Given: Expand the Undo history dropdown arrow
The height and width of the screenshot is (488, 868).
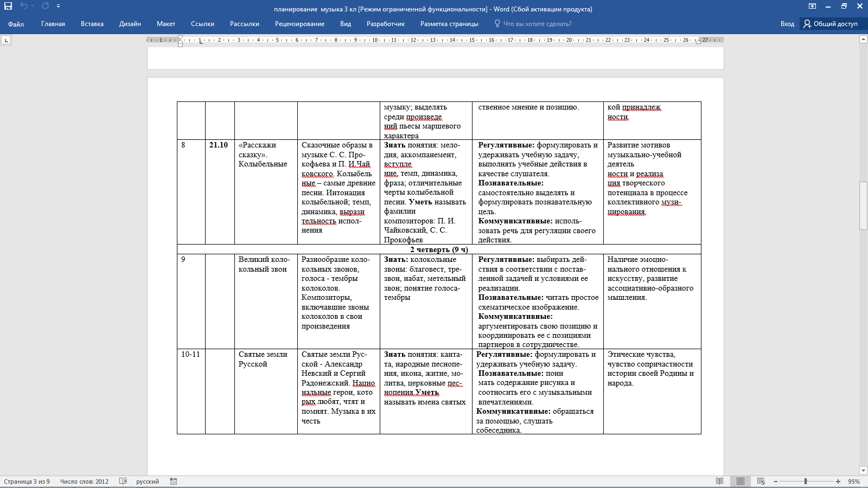Looking at the screenshot, I should tap(33, 6).
